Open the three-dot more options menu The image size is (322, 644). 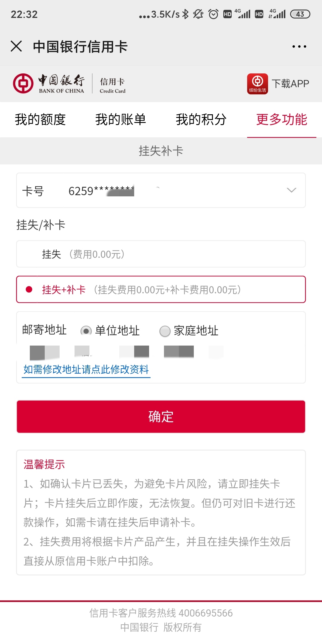click(x=299, y=47)
